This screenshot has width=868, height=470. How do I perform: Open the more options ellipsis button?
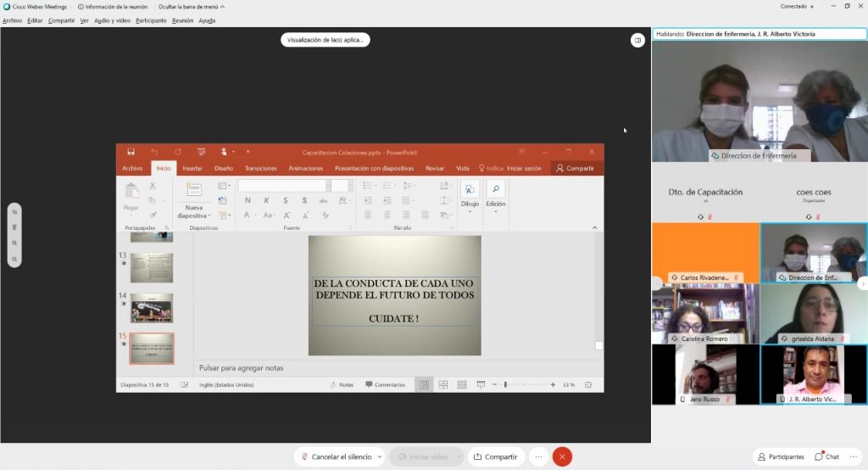click(x=537, y=456)
